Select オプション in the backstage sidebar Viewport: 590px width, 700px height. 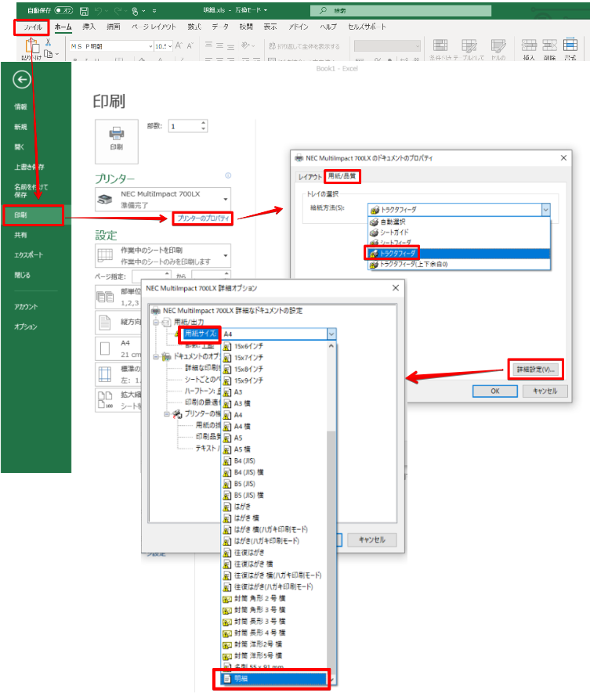click(25, 327)
